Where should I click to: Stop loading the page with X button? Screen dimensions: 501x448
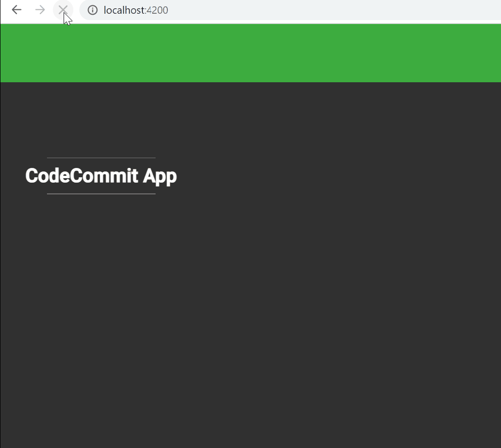63,10
